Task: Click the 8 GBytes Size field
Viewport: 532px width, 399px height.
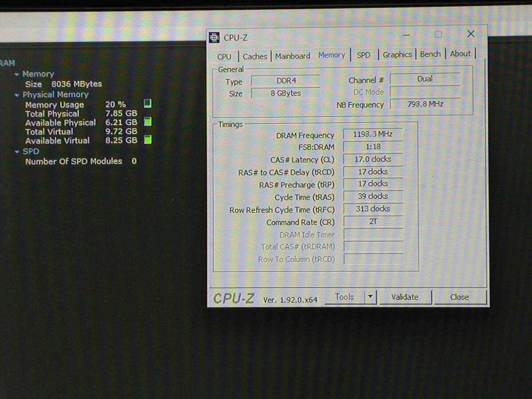Action: [x=286, y=93]
